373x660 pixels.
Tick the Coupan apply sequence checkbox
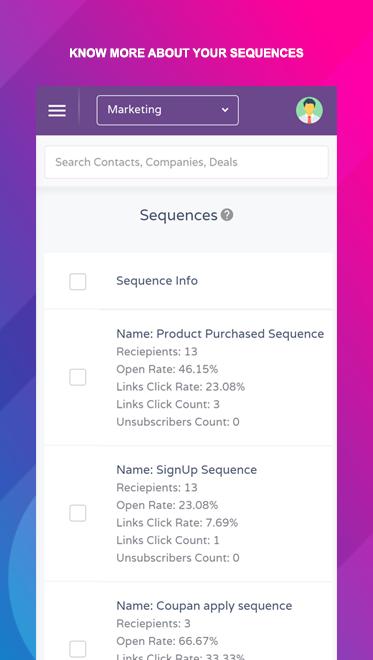coord(78,649)
